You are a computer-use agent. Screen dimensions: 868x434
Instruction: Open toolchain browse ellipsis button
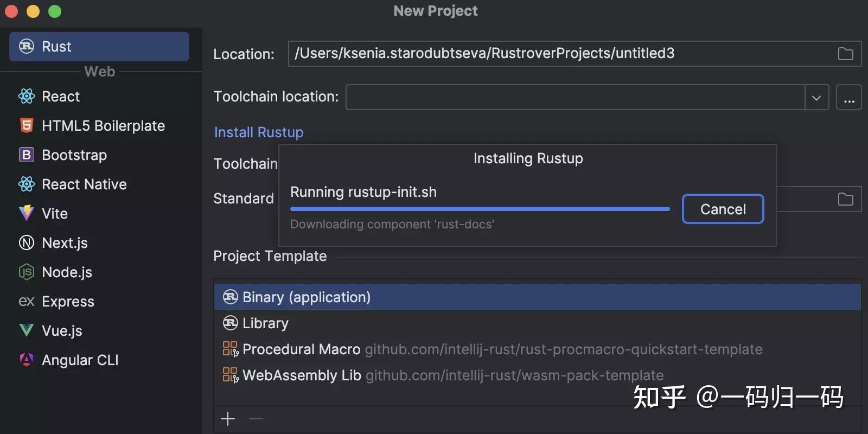(x=849, y=98)
